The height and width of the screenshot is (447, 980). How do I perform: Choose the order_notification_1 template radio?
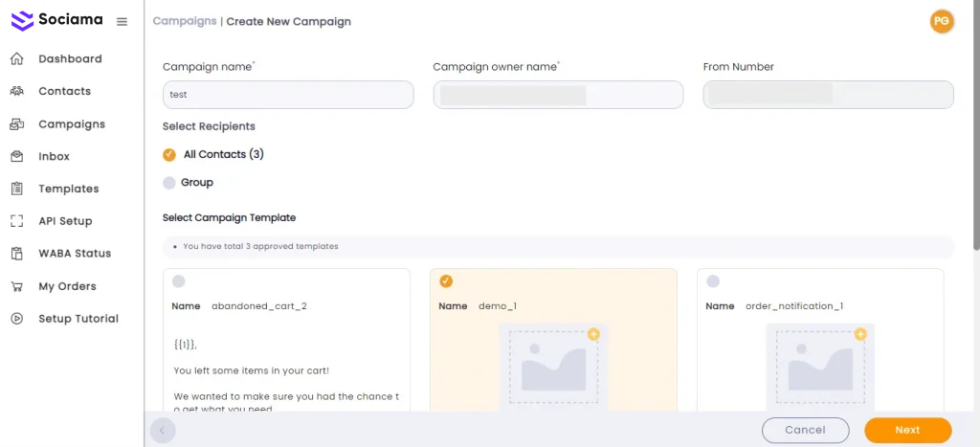(713, 281)
